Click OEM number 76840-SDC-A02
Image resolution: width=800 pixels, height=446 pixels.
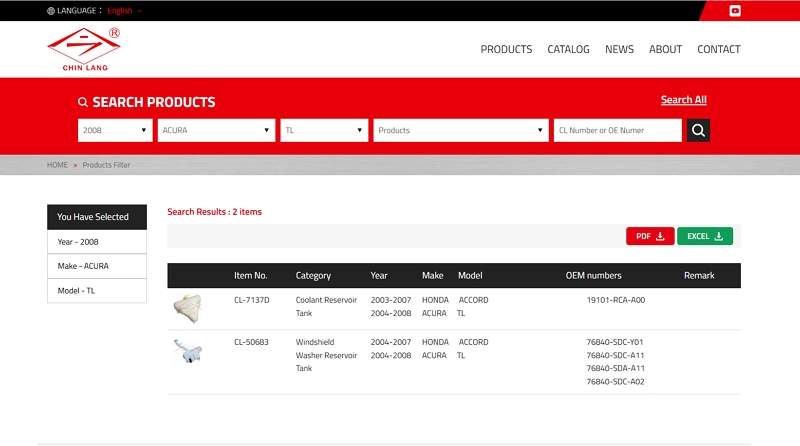(615, 382)
